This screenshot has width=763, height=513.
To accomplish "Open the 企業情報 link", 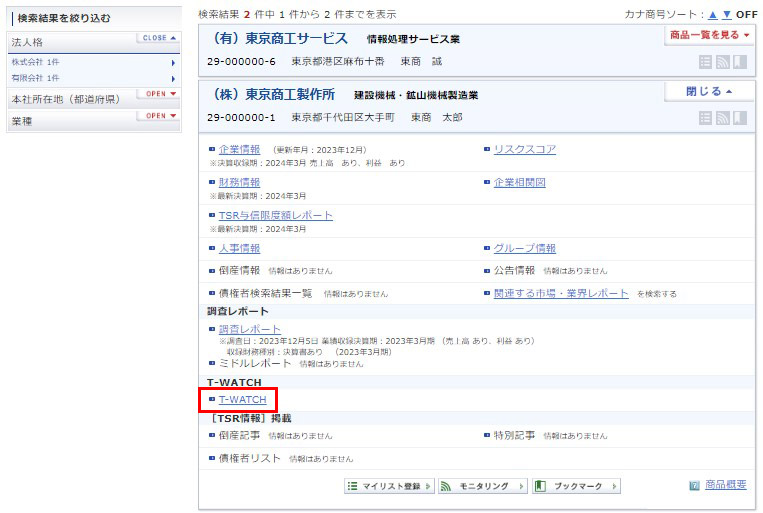I will point(239,149).
